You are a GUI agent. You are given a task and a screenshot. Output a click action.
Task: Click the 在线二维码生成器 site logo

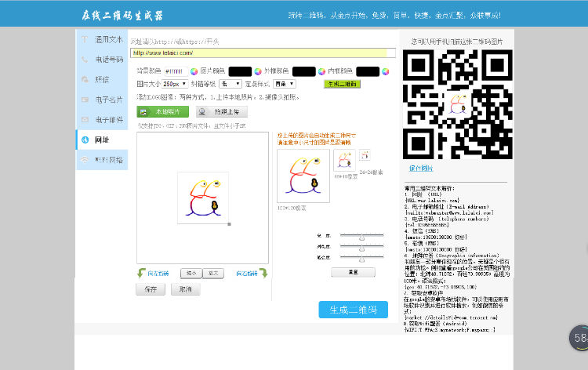pyautogui.click(x=122, y=16)
